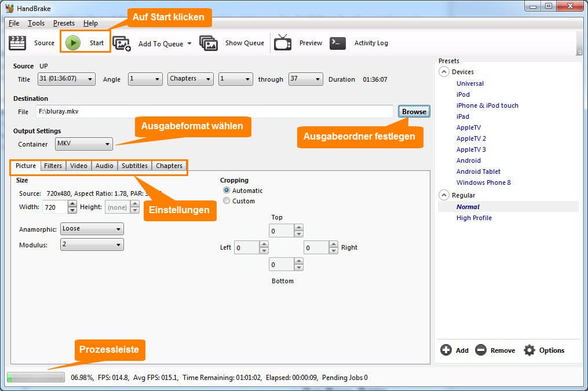Click the HandBrake app icon in title bar
The height and width of the screenshot is (391, 588).
point(9,8)
